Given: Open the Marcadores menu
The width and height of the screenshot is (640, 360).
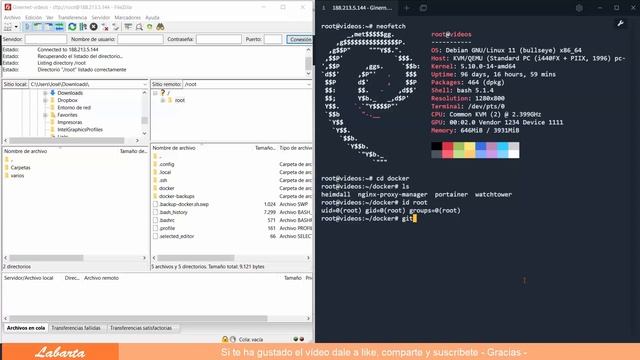Looking at the screenshot, I should [127, 18].
